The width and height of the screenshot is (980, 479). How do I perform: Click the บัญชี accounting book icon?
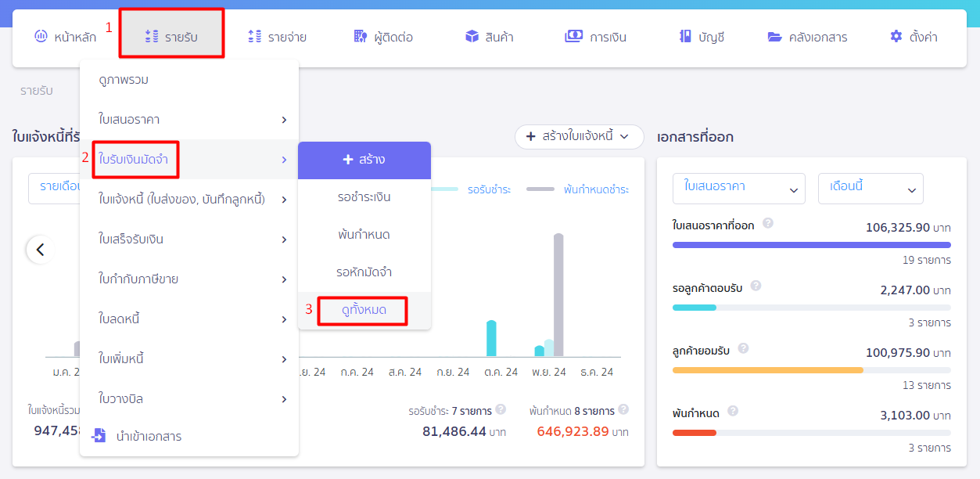point(685,36)
